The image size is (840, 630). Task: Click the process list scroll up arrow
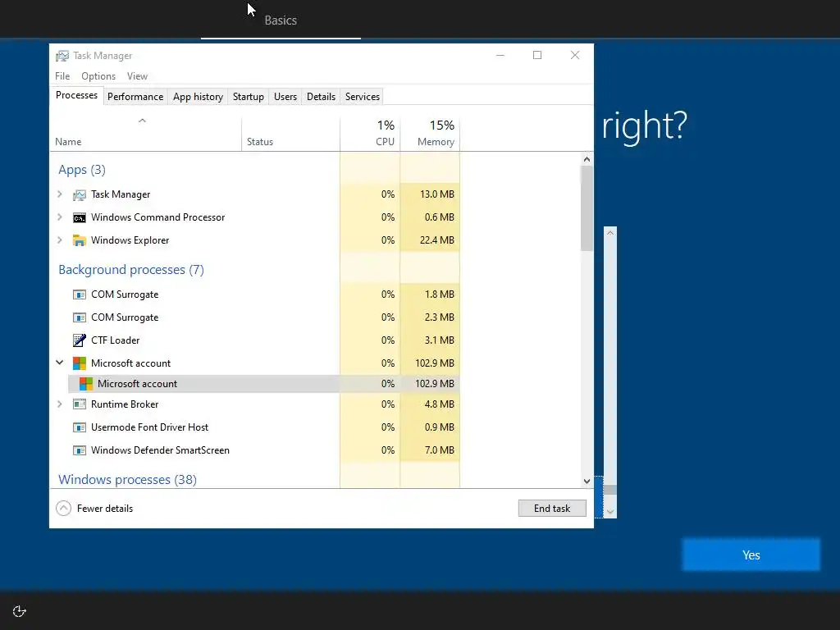tap(587, 159)
